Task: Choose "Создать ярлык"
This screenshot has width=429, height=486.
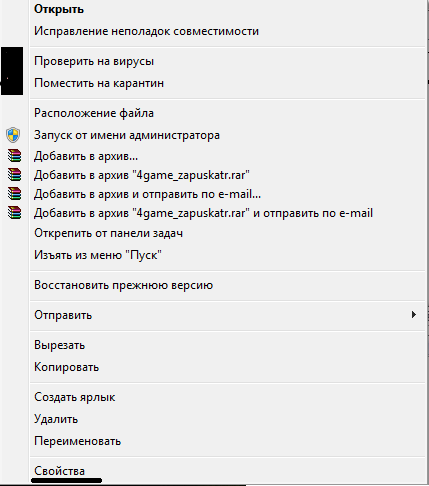Action: click(74, 397)
